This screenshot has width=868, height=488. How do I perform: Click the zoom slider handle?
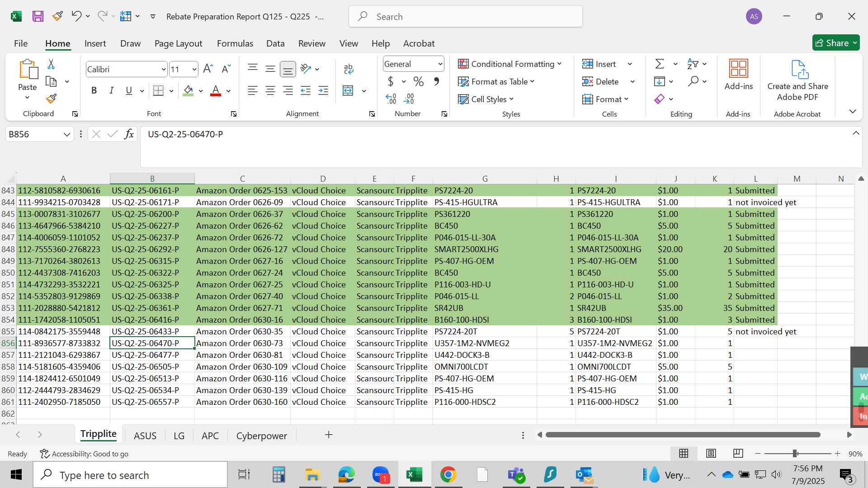pos(795,453)
